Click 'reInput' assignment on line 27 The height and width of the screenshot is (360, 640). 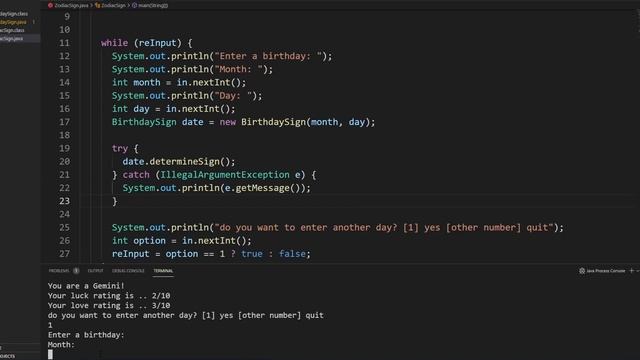131,253
